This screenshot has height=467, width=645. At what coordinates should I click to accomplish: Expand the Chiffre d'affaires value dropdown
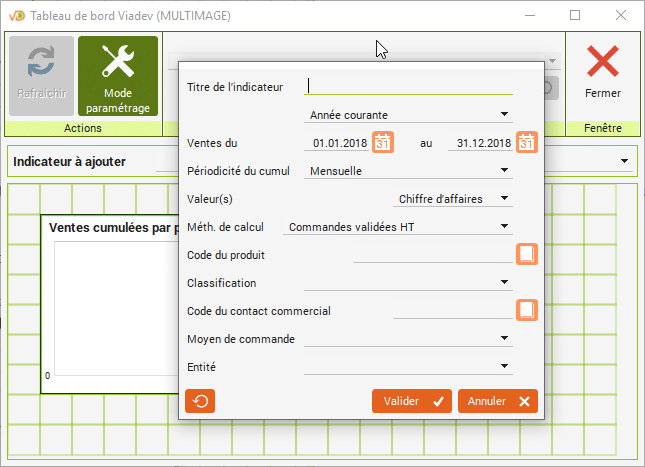click(x=505, y=199)
